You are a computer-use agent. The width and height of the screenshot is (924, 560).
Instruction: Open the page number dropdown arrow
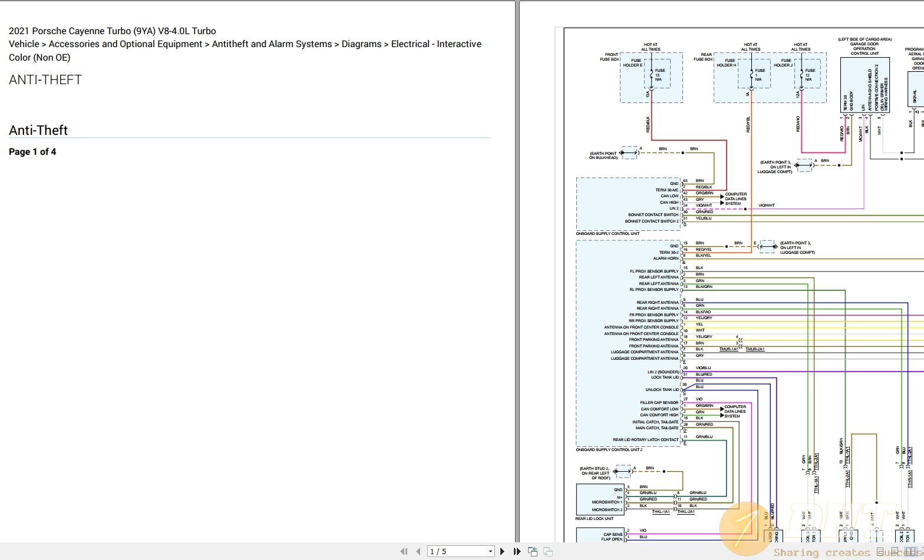[x=490, y=552]
